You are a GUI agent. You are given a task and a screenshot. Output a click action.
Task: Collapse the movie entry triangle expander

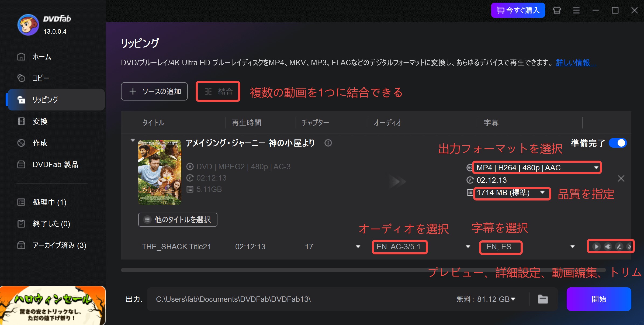click(x=133, y=140)
